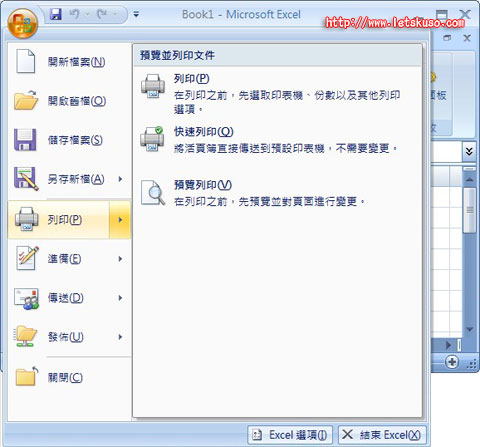Expand 傳送 submenu arrow
The width and height of the screenshot is (480, 447).
[x=120, y=298]
